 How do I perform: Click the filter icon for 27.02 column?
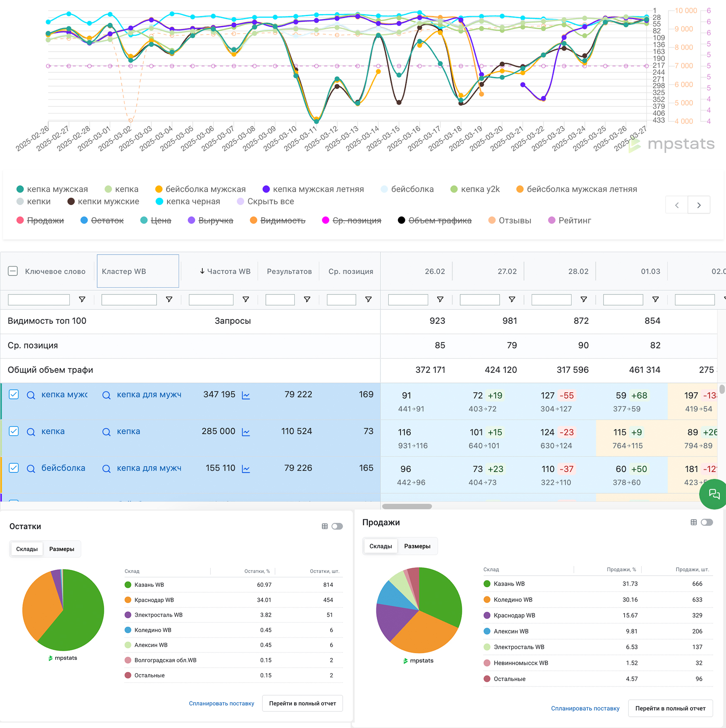tap(512, 299)
